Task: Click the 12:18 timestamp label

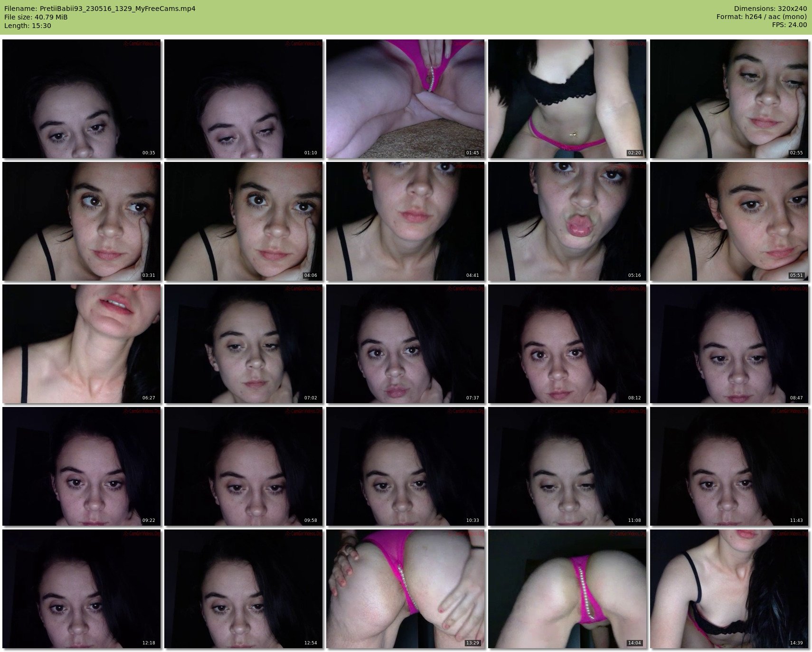Action: tap(148, 643)
